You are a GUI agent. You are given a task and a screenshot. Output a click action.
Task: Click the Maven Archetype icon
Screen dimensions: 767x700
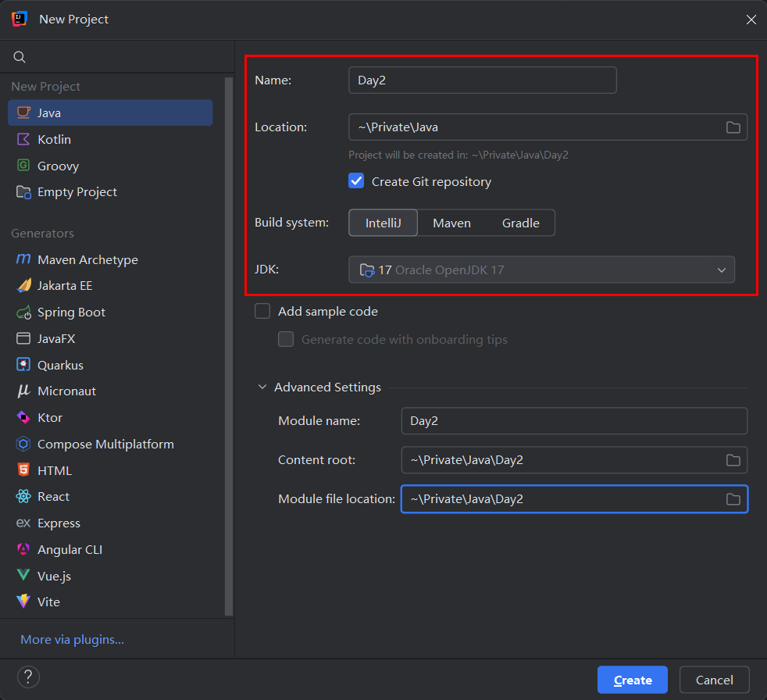pyautogui.click(x=23, y=259)
